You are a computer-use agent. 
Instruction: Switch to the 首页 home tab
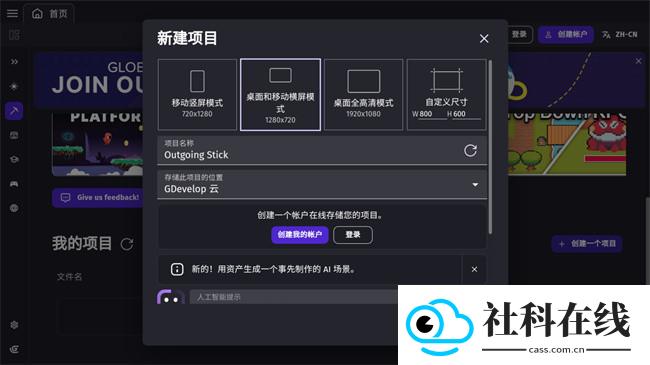(x=49, y=14)
